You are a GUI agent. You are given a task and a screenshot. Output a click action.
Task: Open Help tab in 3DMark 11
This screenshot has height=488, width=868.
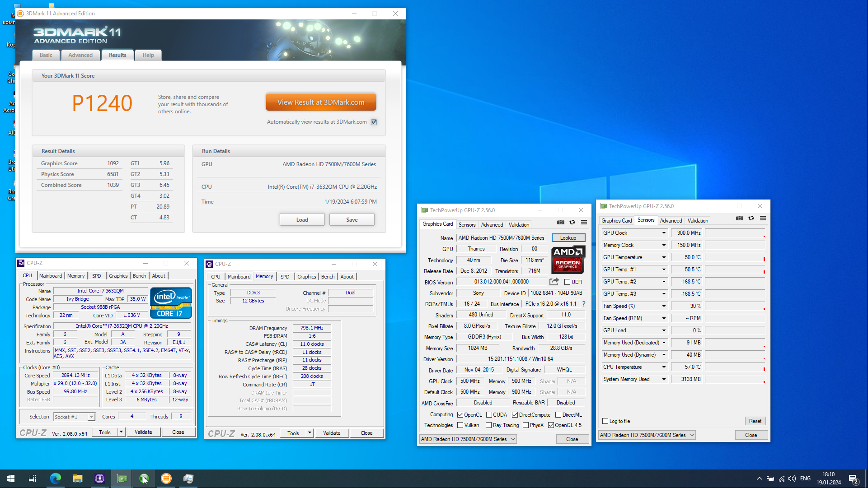coord(148,55)
